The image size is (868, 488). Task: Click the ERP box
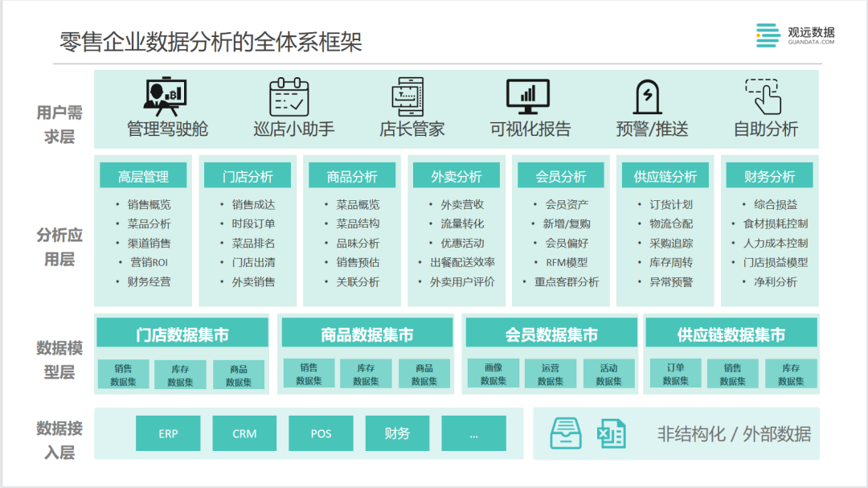coord(168,433)
